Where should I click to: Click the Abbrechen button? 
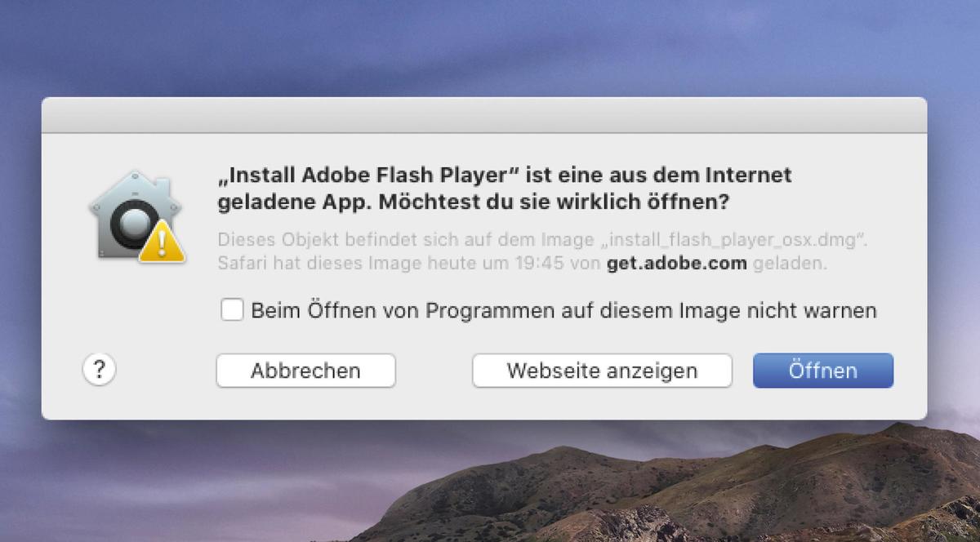coord(305,371)
